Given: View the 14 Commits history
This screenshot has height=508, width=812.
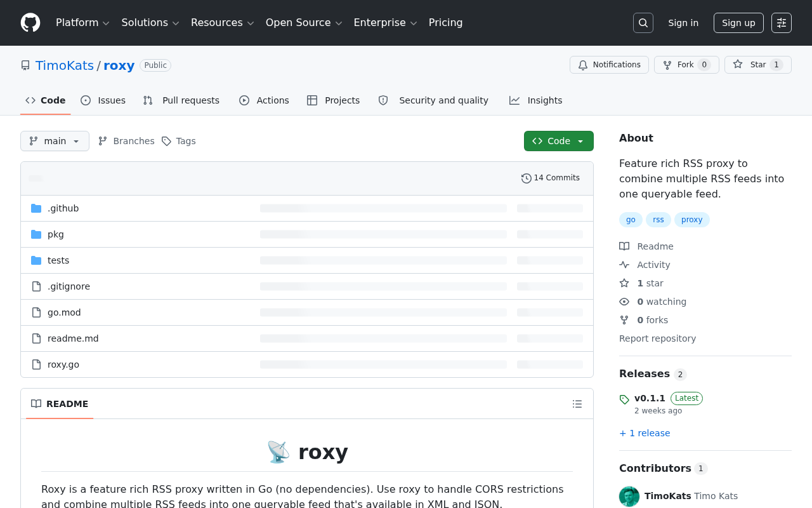Looking at the screenshot, I should 551,178.
